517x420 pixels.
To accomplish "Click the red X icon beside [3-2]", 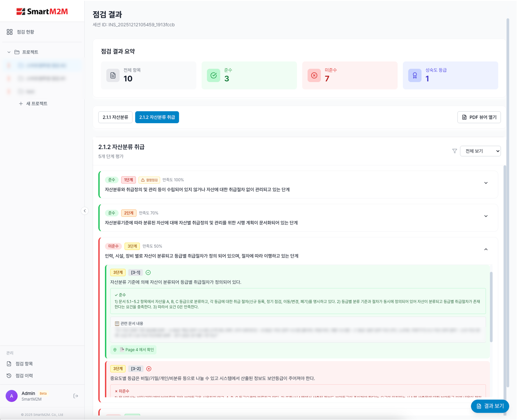I will coord(149,369).
